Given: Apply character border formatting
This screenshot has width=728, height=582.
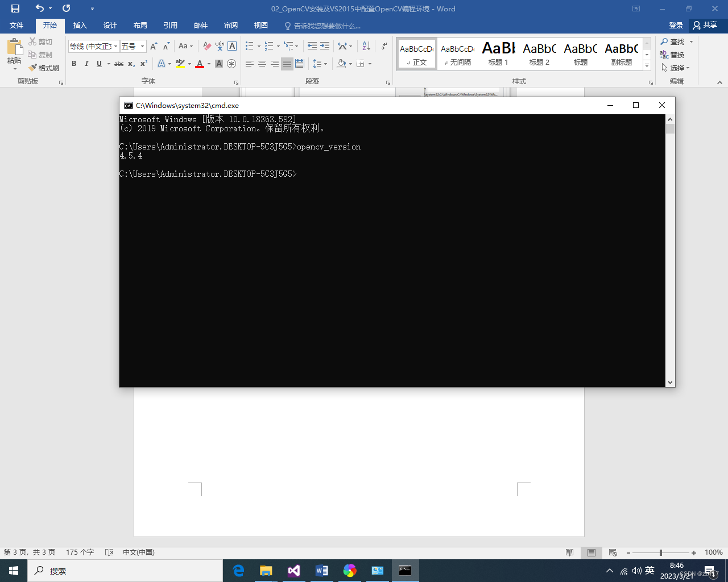Looking at the screenshot, I should 231,46.
